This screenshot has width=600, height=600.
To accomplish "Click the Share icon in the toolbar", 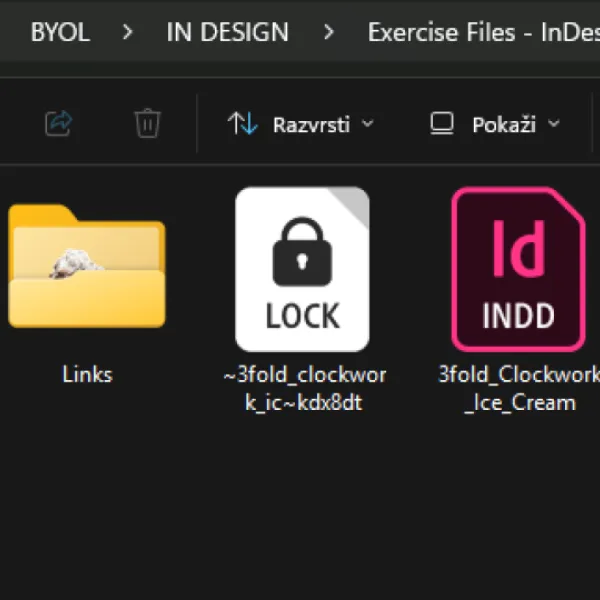I will [x=59, y=123].
